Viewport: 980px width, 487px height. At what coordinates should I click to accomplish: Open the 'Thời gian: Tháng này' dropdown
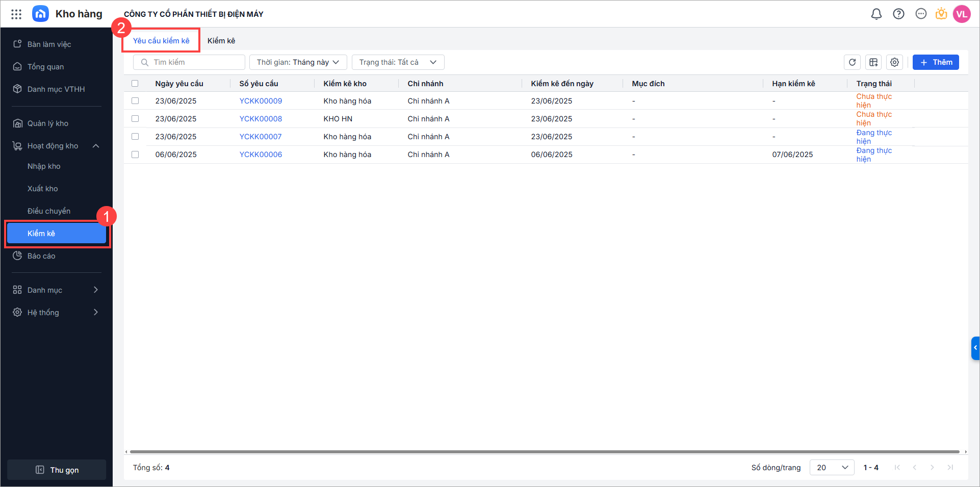pos(298,62)
